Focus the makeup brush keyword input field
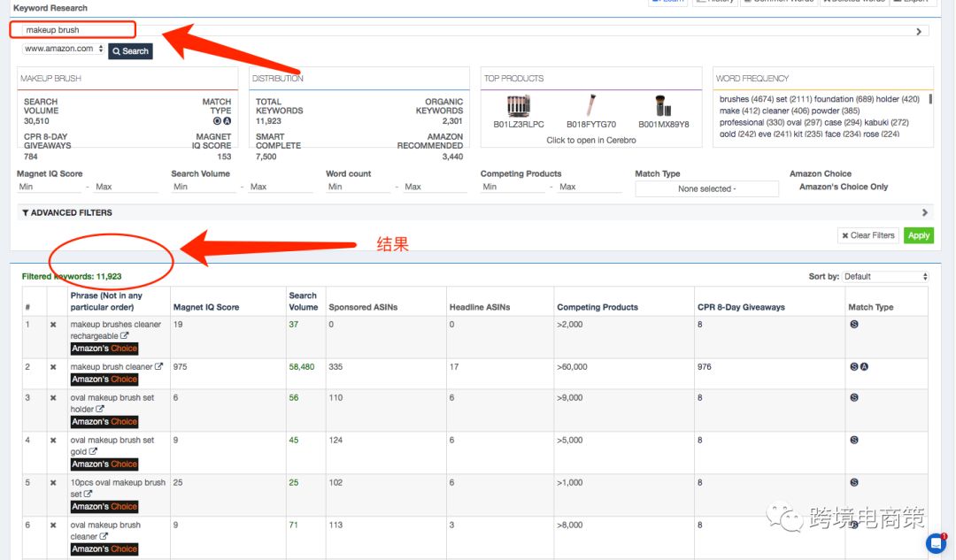956x560 pixels. point(73,30)
